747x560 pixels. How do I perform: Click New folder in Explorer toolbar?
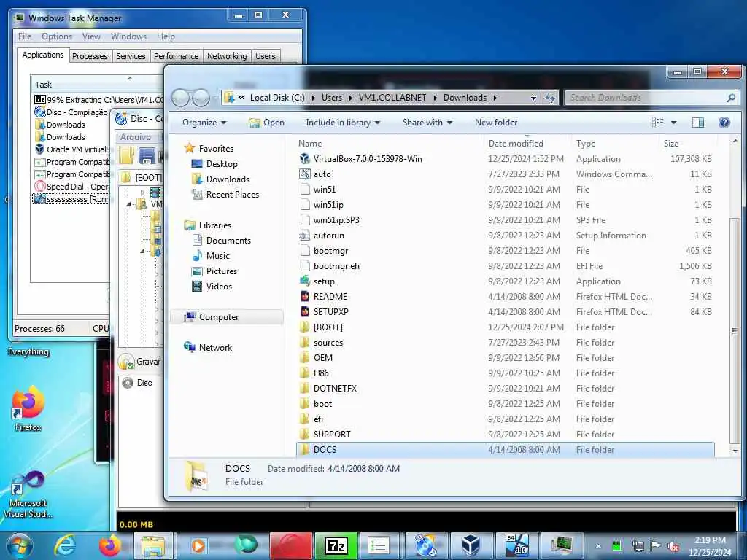pos(496,122)
